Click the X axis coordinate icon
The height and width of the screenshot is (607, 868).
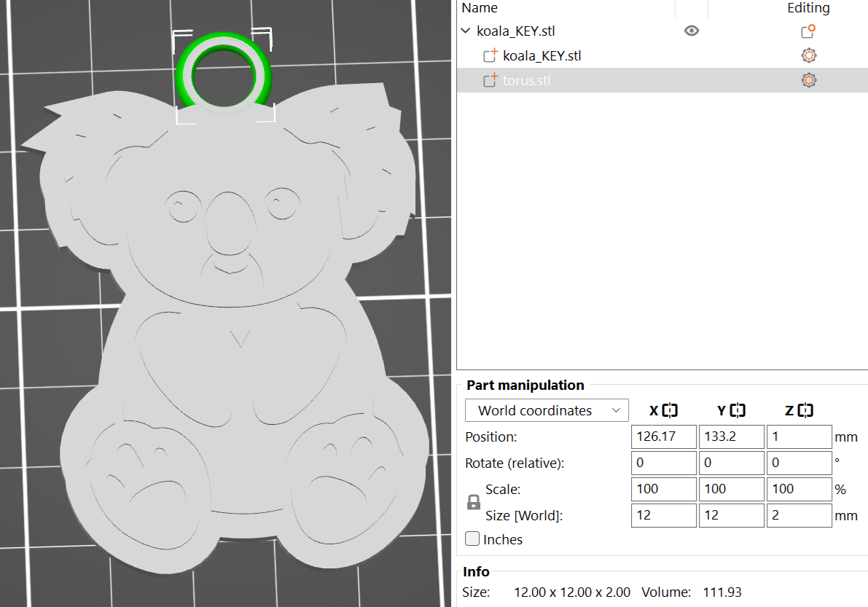click(668, 410)
